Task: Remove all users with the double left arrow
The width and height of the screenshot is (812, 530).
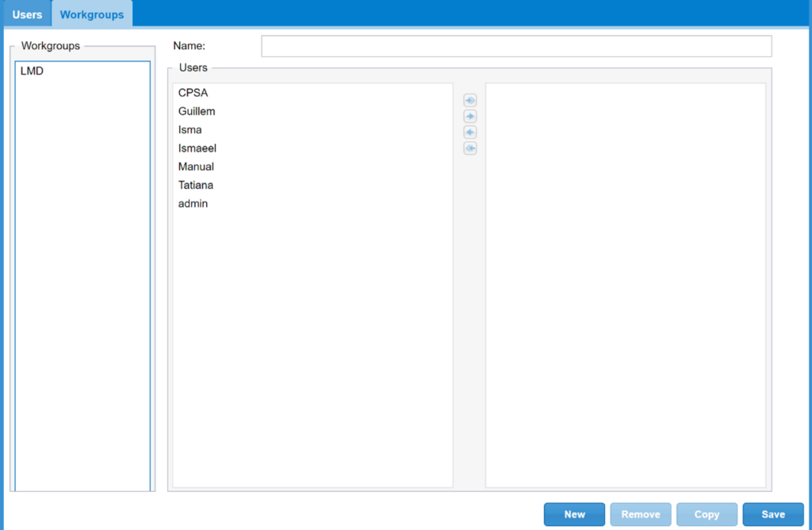Action: click(469, 148)
